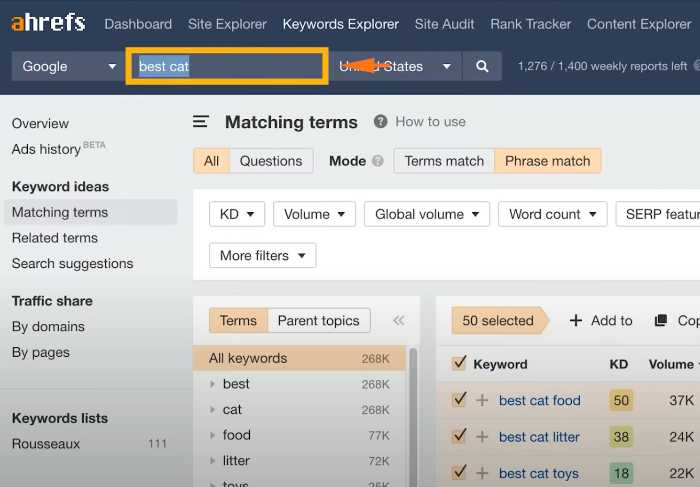Open Keywords Explorer in top navigation
This screenshot has height=487, width=700.
(x=341, y=24)
